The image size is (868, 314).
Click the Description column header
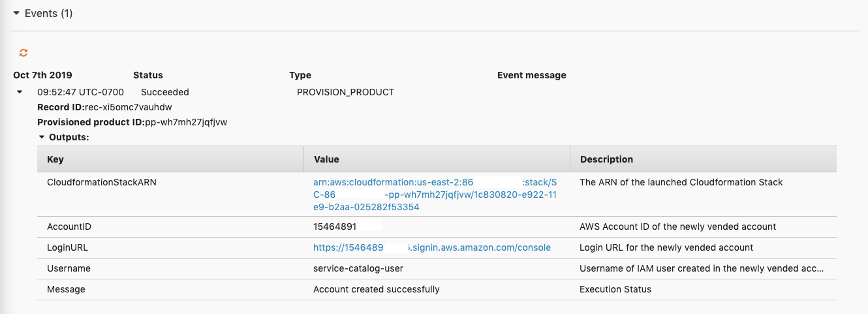(606, 159)
